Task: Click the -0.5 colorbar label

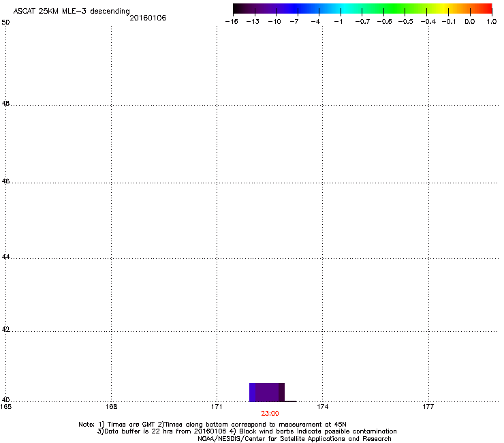Action: click(x=406, y=22)
